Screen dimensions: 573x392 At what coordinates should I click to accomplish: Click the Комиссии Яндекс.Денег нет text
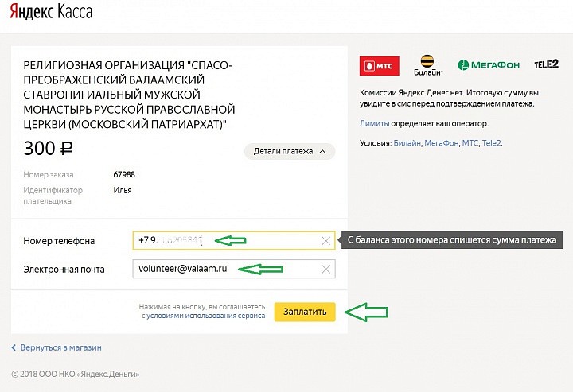coord(449,98)
